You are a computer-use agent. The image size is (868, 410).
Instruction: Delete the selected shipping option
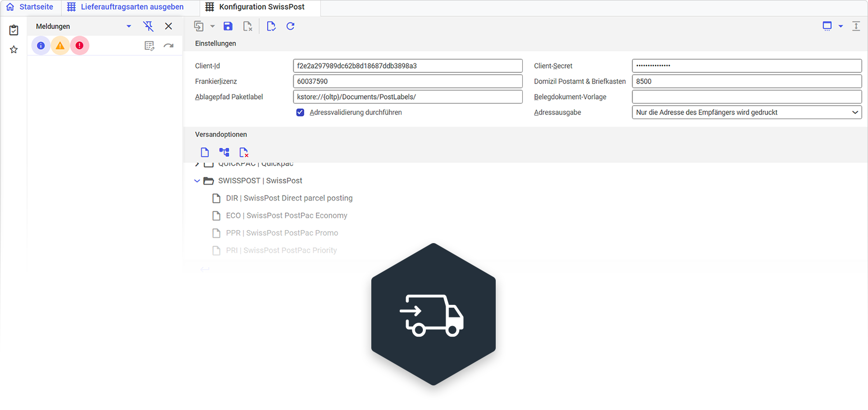pos(244,152)
